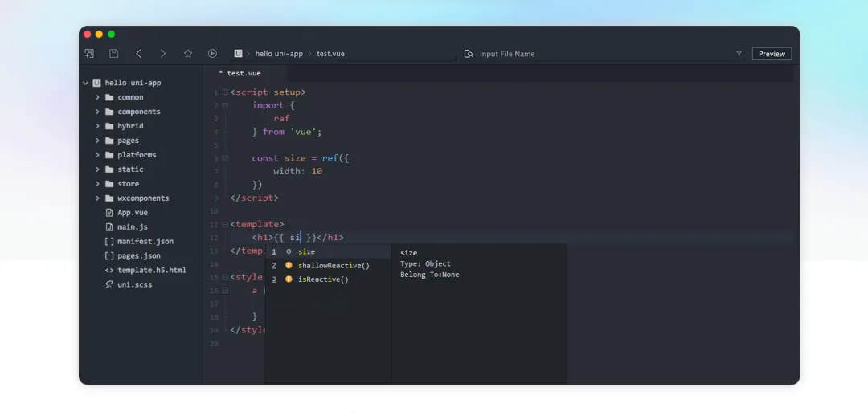868x412 pixels.
Task: Fold the style block at line 15
Action: pyautogui.click(x=225, y=277)
